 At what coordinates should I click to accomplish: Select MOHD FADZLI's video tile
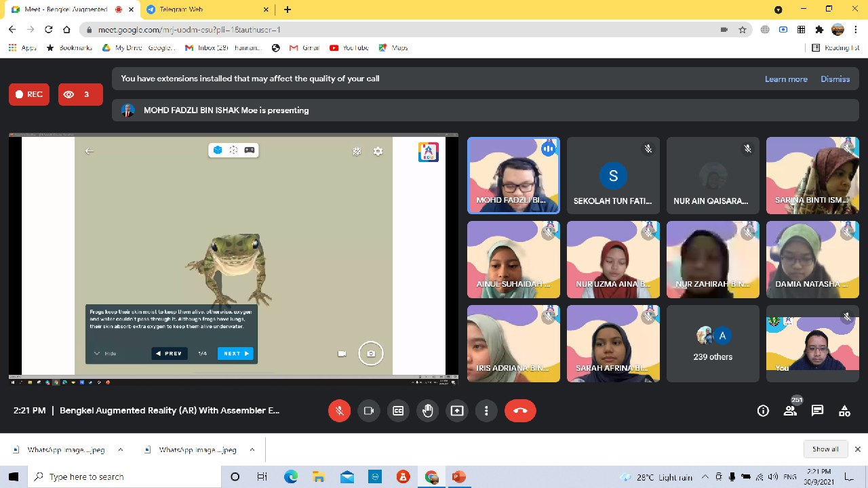(513, 176)
